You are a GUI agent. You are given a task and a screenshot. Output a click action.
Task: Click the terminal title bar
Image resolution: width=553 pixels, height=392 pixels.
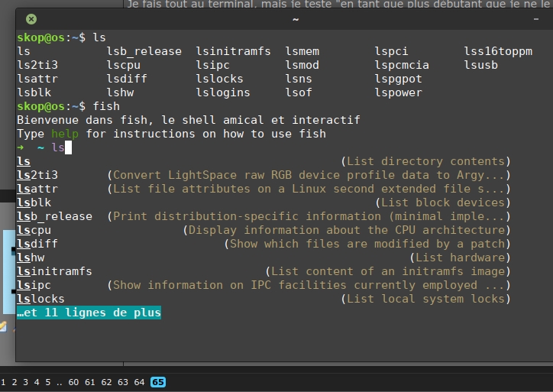[296, 18]
